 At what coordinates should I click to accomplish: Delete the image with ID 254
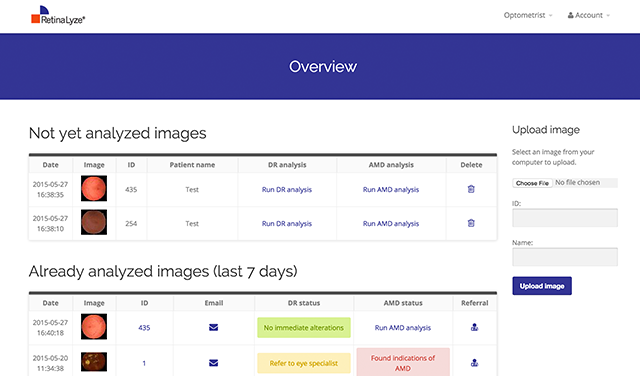click(x=471, y=223)
